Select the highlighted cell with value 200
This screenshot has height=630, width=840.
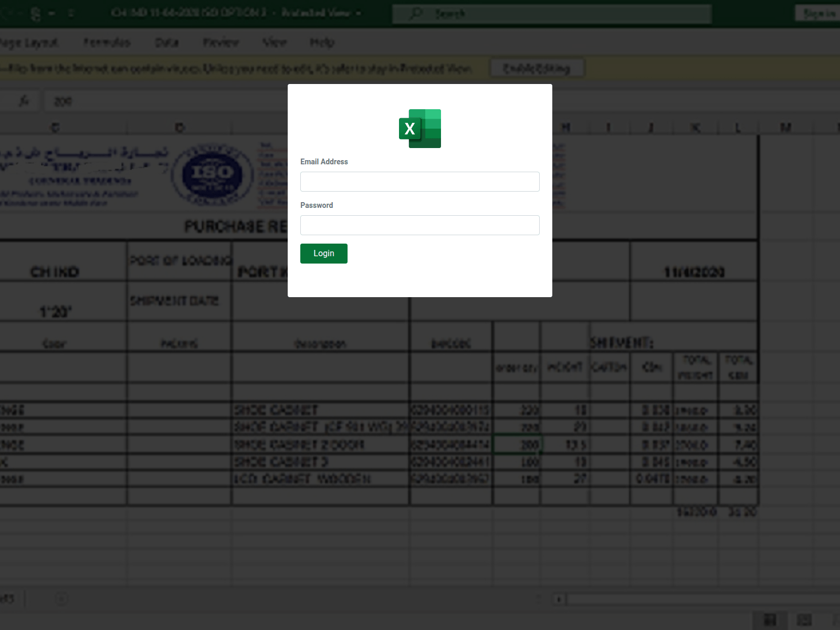coord(517,445)
